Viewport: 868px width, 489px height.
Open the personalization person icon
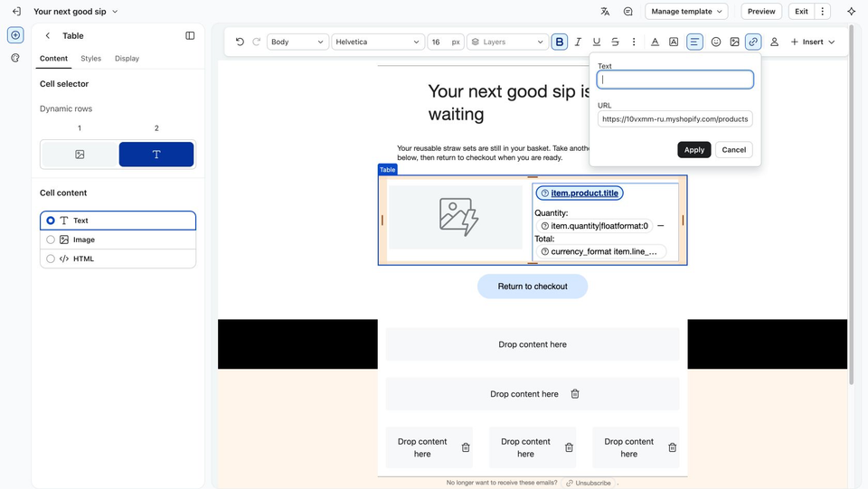tap(775, 42)
